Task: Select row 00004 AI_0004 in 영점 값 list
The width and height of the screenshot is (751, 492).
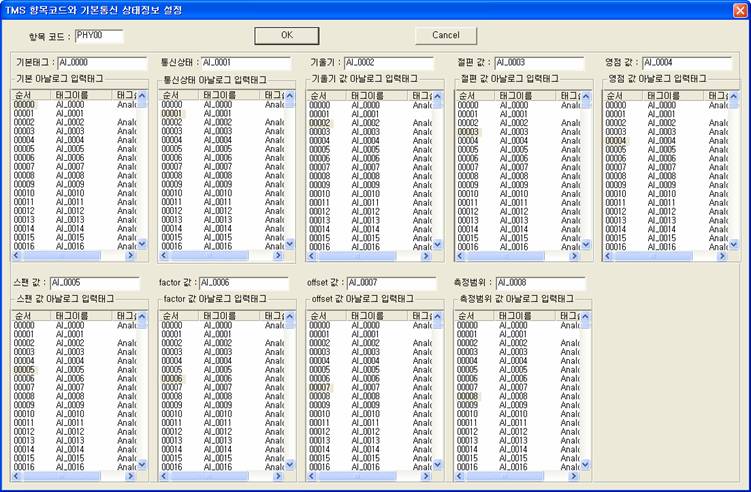Action: pos(666,141)
